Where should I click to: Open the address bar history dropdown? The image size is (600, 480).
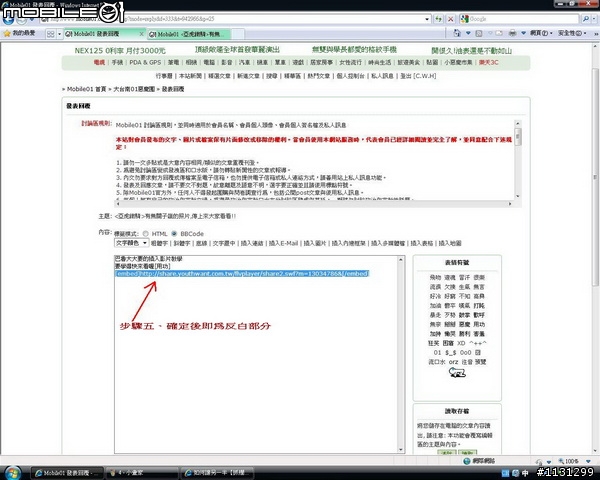point(427,19)
